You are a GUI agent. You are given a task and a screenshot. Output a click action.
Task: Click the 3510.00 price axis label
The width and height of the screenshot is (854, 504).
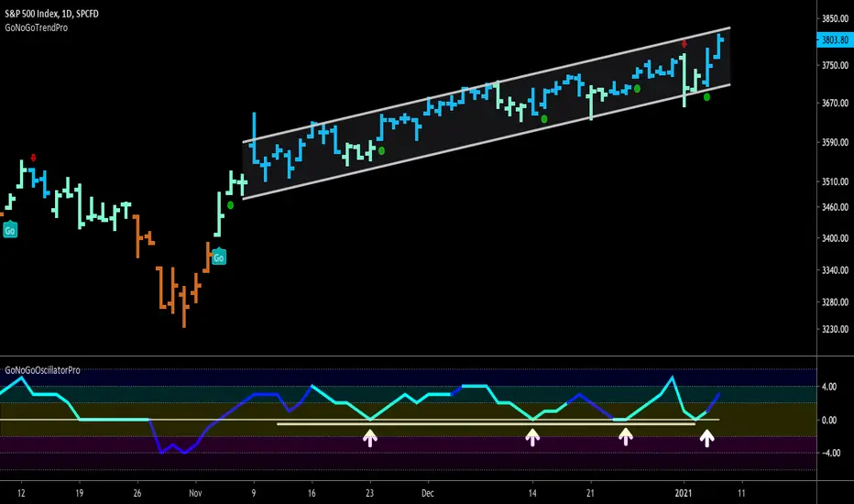(835, 181)
